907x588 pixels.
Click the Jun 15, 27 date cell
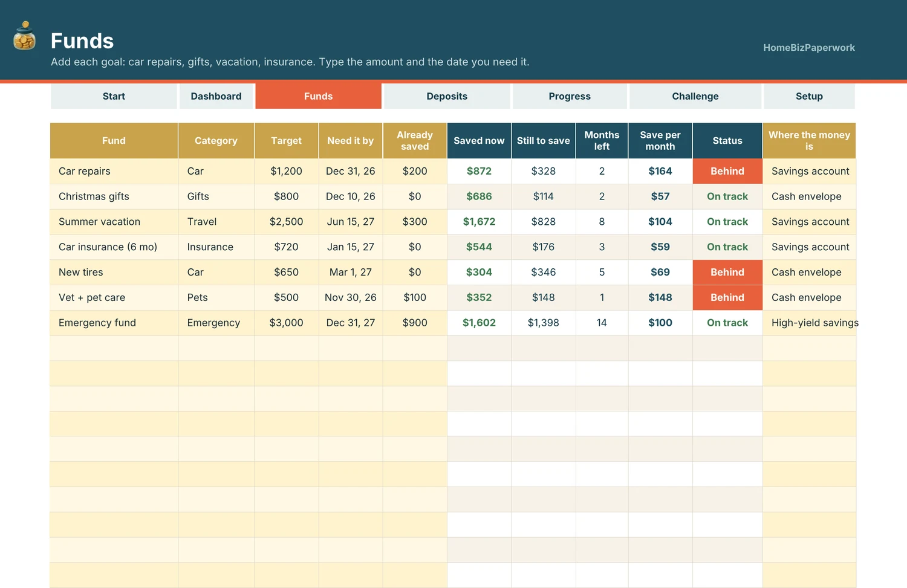pos(351,222)
